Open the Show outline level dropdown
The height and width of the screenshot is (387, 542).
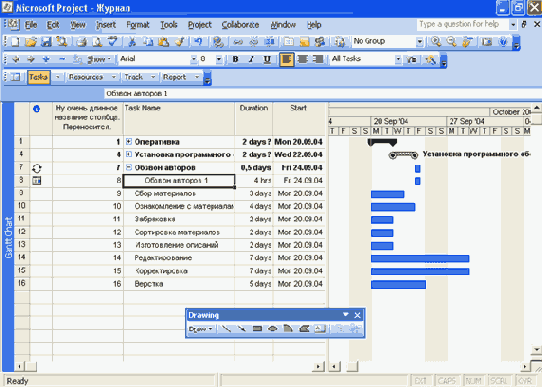[x=99, y=59]
